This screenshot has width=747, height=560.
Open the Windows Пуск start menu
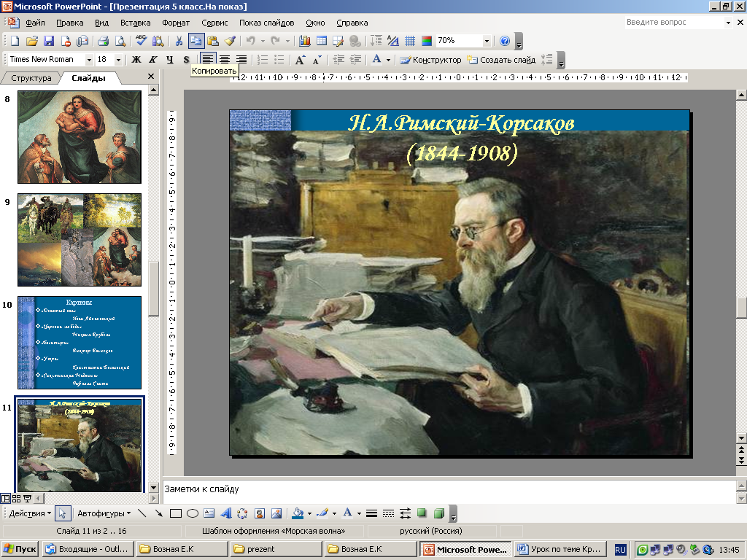coord(20,549)
